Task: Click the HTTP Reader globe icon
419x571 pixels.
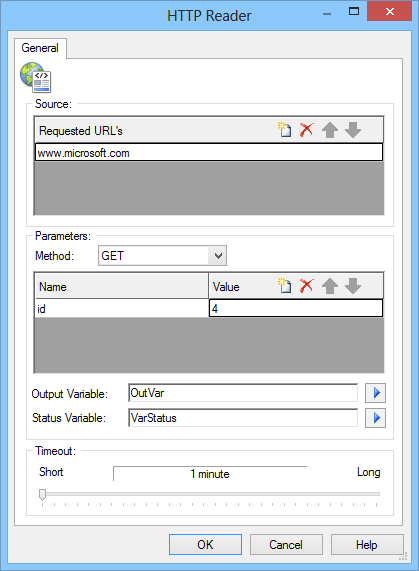Action: (35, 77)
